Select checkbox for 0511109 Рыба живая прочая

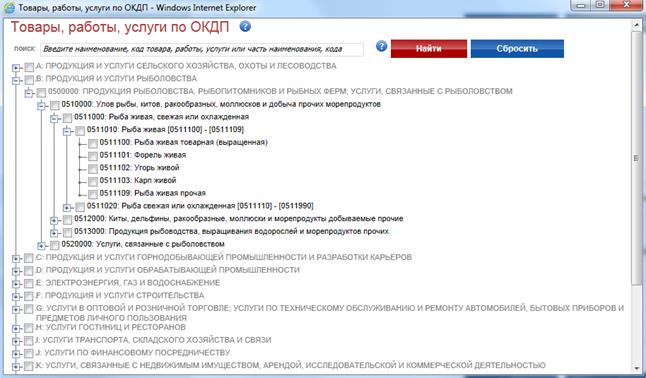pyautogui.click(x=93, y=194)
